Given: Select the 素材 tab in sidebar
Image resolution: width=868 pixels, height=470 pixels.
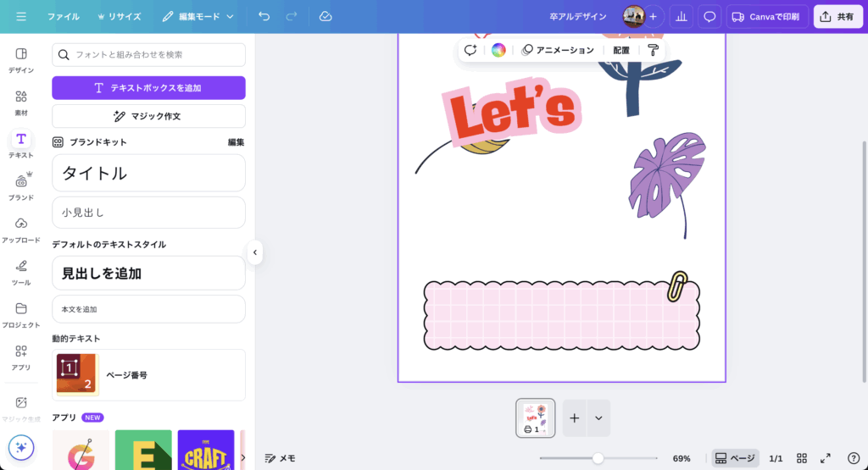Looking at the screenshot, I should point(21,102).
